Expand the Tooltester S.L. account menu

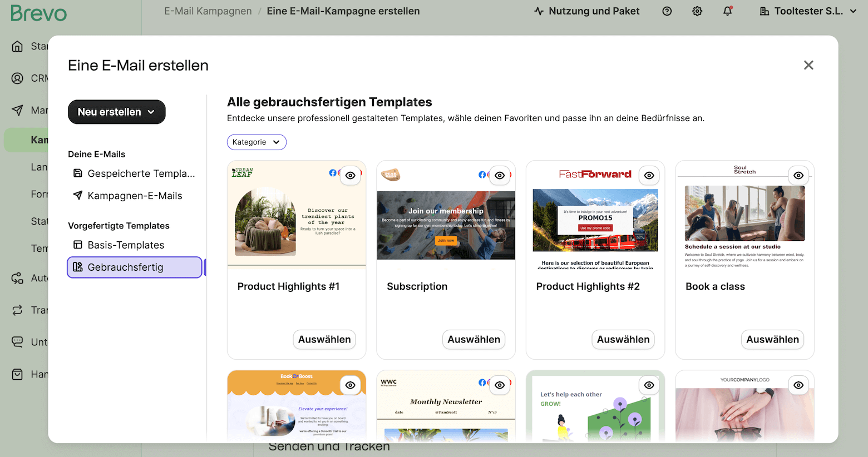pos(808,11)
